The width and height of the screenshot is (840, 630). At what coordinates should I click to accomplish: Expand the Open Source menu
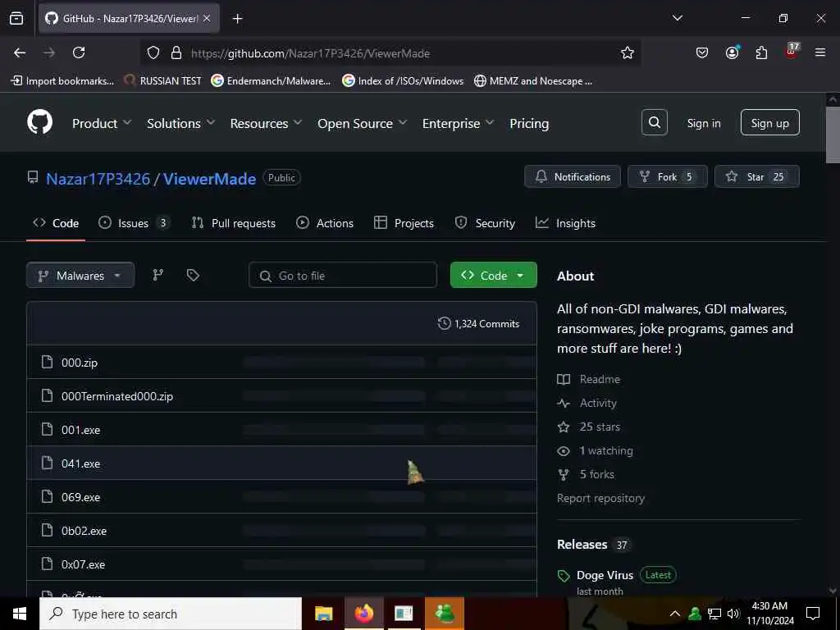click(362, 123)
